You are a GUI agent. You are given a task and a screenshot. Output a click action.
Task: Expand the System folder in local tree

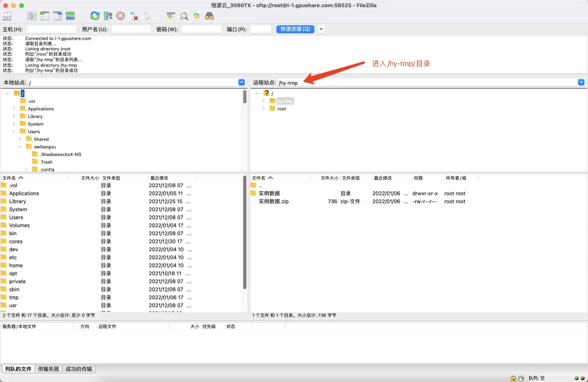(x=14, y=124)
